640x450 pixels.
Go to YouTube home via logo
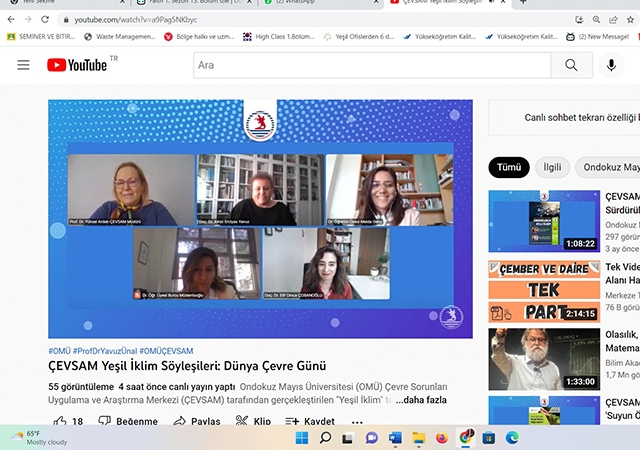click(77, 65)
